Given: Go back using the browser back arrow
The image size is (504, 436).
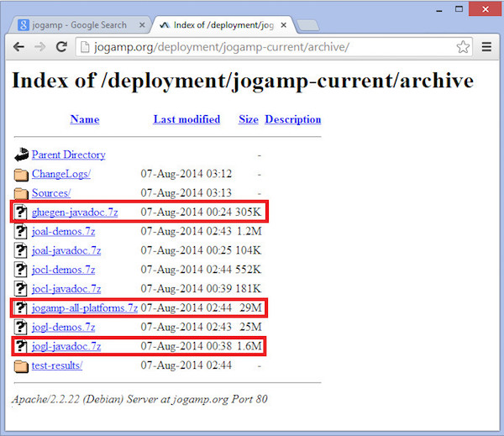Looking at the screenshot, I should pyautogui.click(x=19, y=47).
